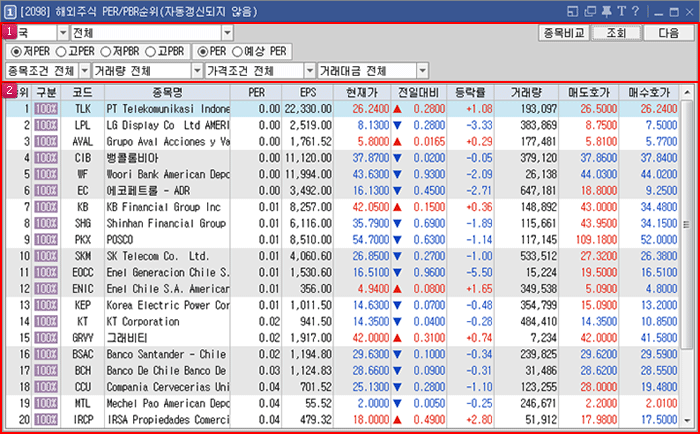Viewport: 700px width, 434px height.
Task: Click the 100% badge in the EC row
Action: 46,191
